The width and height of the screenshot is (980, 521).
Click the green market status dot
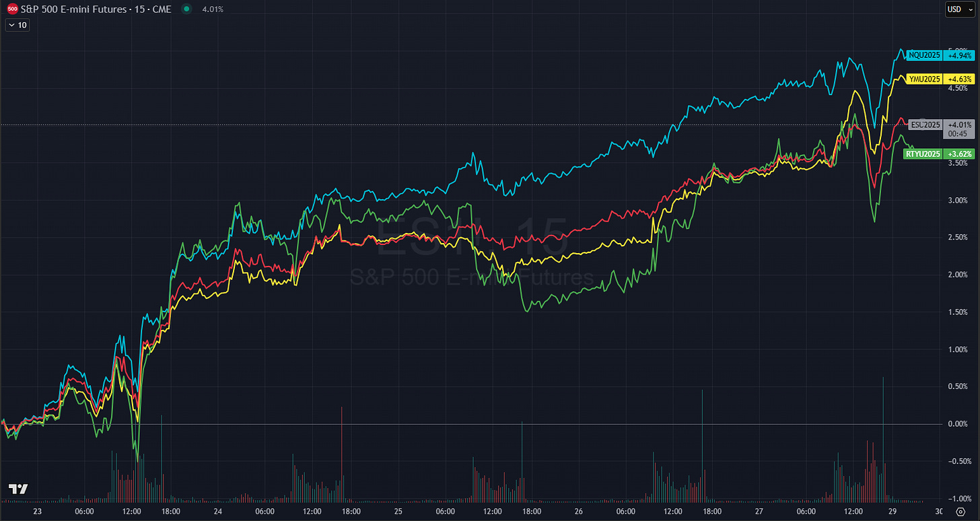point(186,9)
